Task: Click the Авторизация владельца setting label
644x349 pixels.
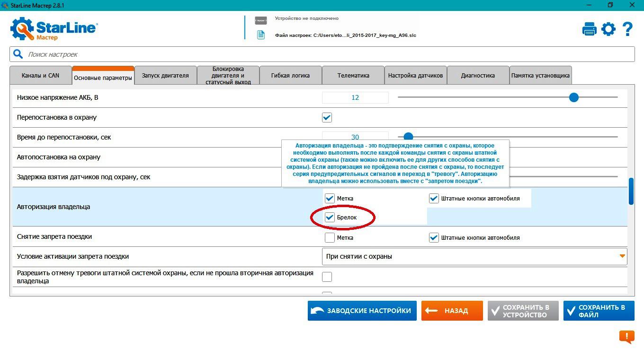Action: pos(54,207)
